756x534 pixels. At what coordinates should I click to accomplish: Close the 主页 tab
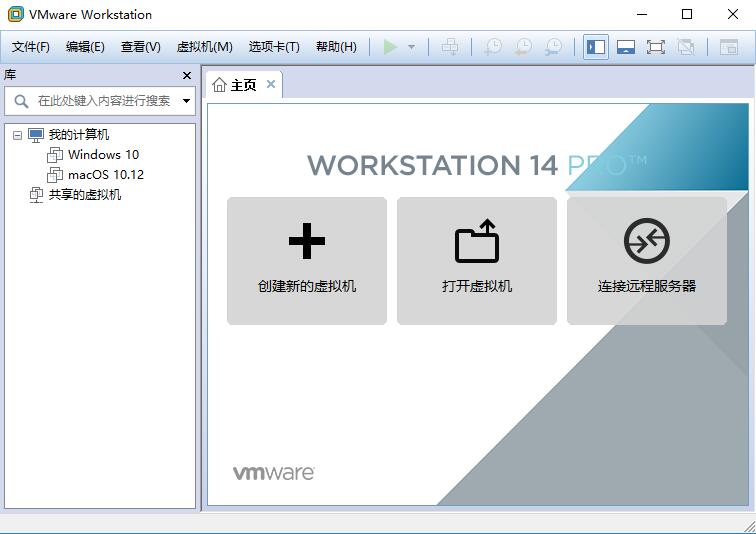point(271,84)
